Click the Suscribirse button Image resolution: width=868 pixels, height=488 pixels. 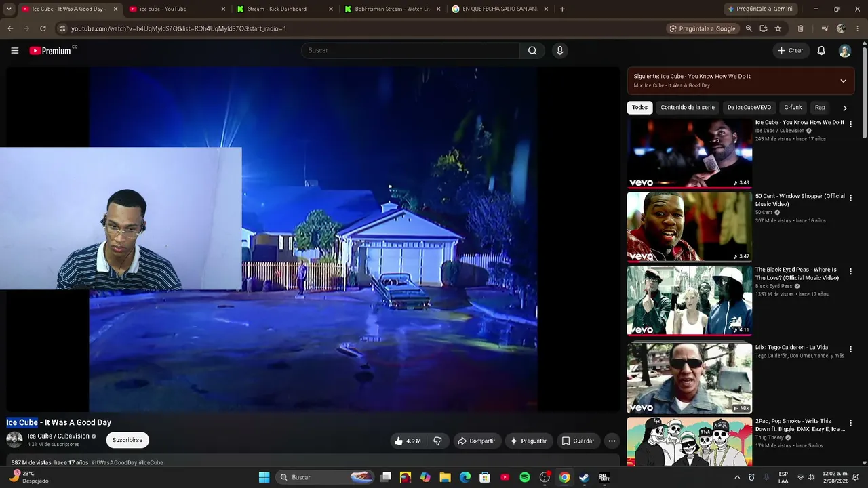point(127,440)
